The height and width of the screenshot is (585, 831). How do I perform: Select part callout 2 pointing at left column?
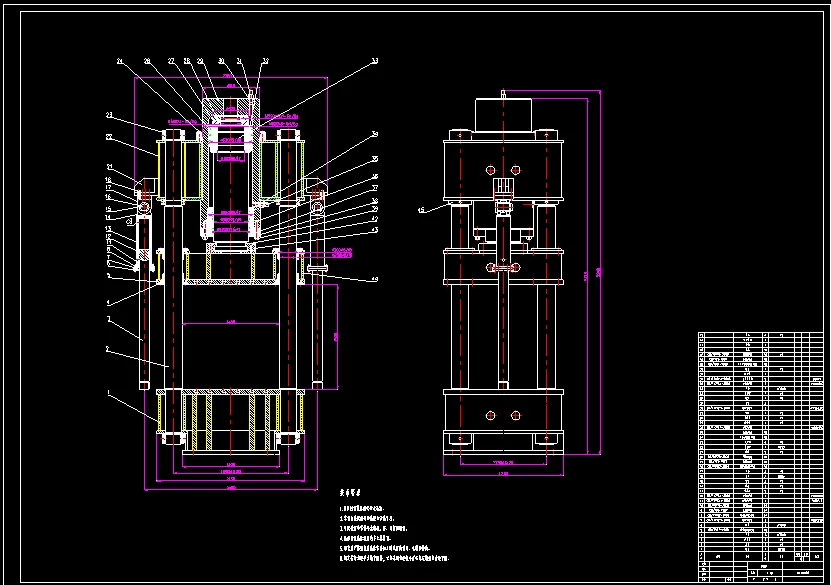tap(108, 349)
